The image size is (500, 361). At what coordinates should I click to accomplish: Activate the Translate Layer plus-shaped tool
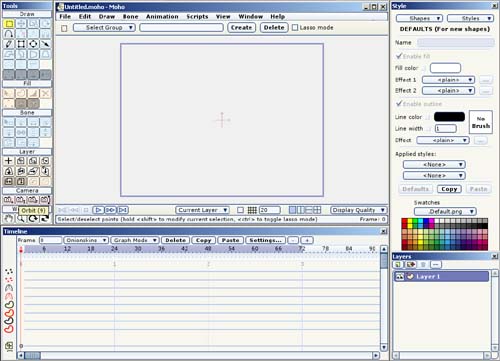pos(9,161)
